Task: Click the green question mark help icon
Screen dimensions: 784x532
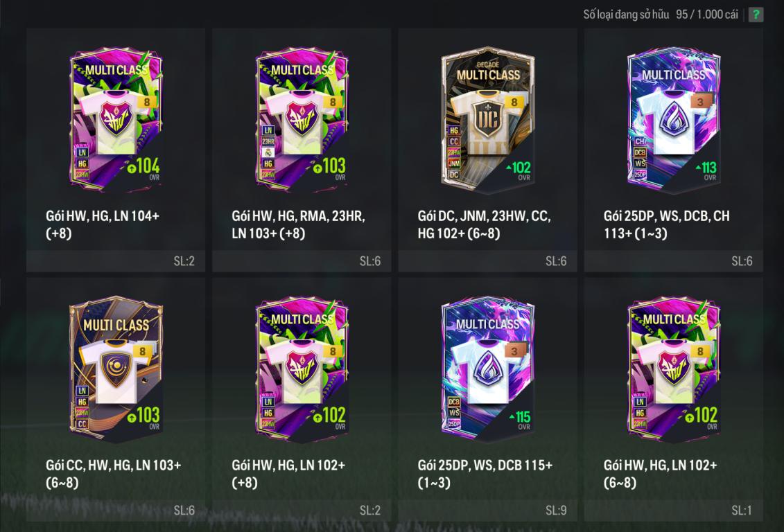Action: (756, 15)
